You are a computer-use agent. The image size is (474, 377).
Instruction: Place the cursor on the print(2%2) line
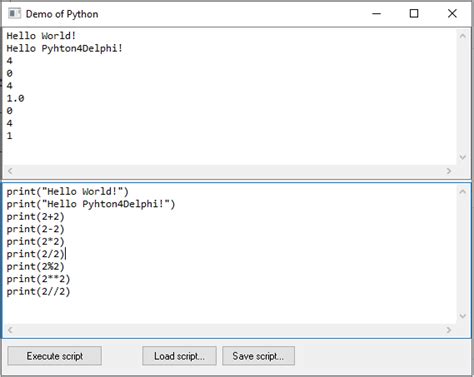point(35,267)
